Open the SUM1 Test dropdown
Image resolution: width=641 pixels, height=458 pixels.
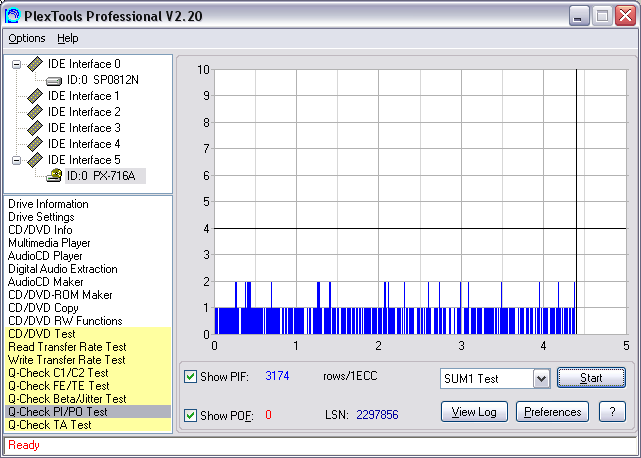click(x=541, y=379)
